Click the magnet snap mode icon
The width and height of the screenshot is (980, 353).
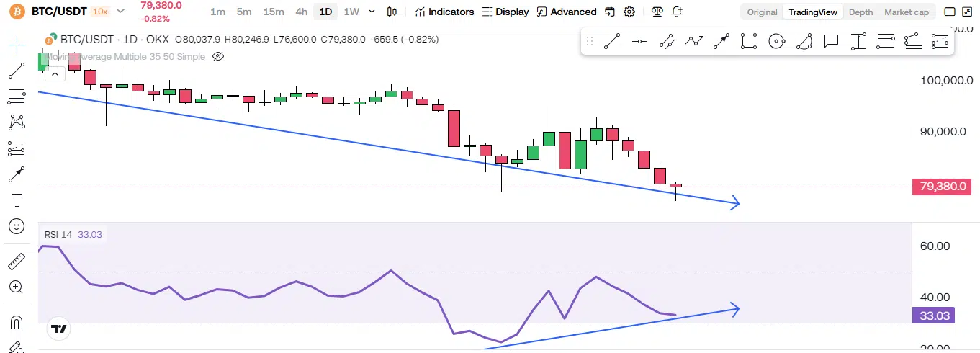[16, 322]
